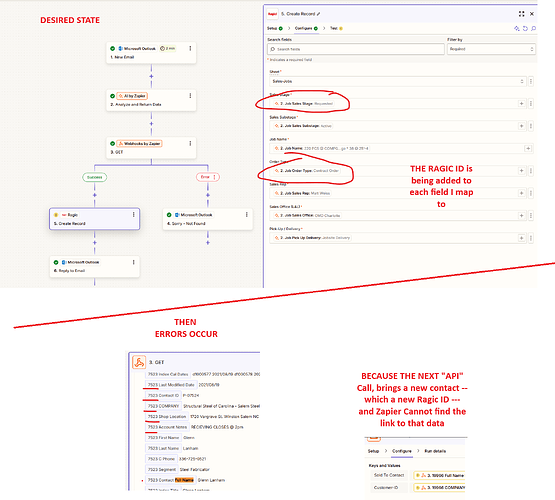Open the Sheet Sales-Jobs dropdown
Viewport: 555px width, 500px height.
[x=398, y=81]
